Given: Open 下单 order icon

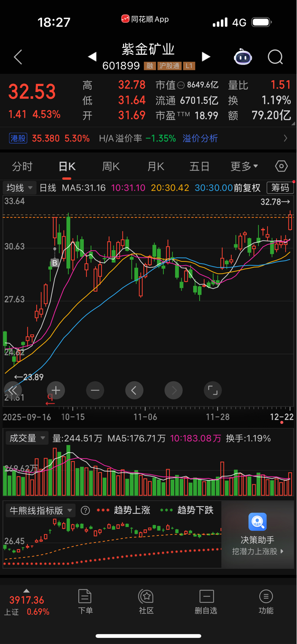Looking at the screenshot, I should (x=85, y=596).
